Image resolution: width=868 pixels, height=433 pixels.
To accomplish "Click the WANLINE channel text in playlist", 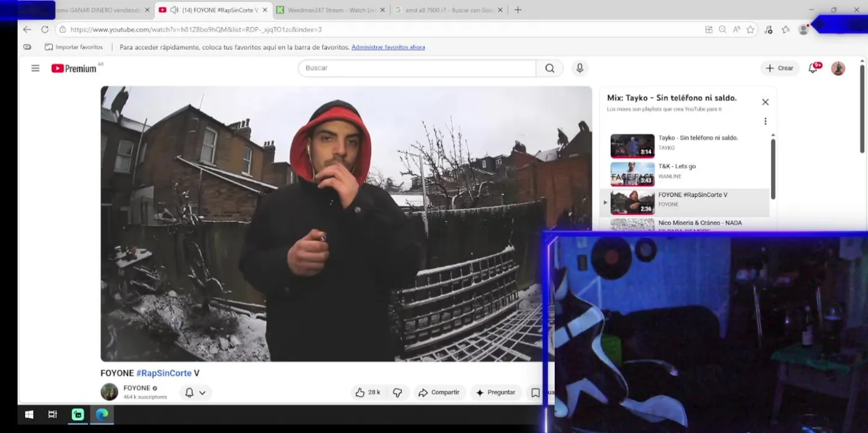I will [x=670, y=176].
